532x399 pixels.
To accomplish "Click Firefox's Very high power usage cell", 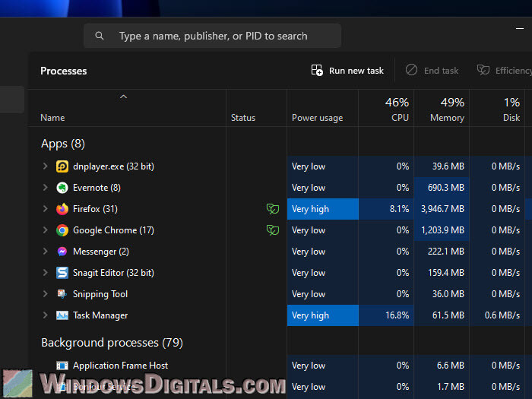I will tap(323, 209).
